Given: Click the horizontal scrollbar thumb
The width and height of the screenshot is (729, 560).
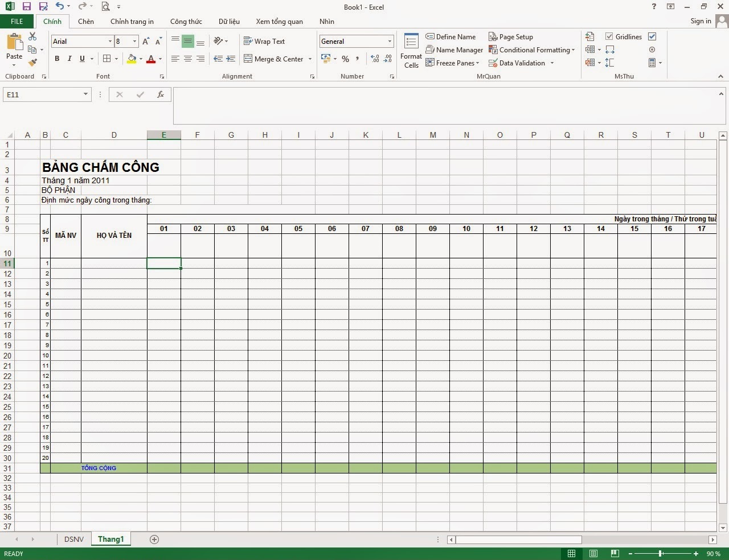Looking at the screenshot, I should click(x=518, y=539).
